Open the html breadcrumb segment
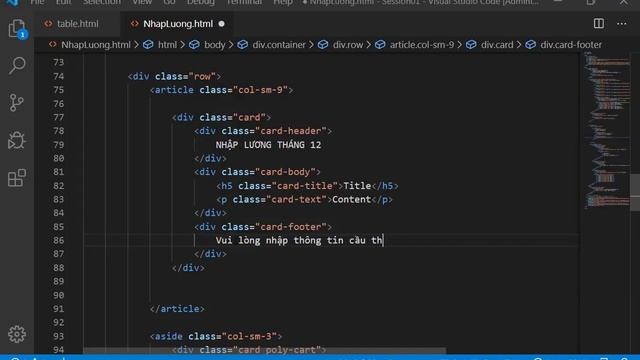Viewport: 640px width, 360px height. click(x=167, y=44)
